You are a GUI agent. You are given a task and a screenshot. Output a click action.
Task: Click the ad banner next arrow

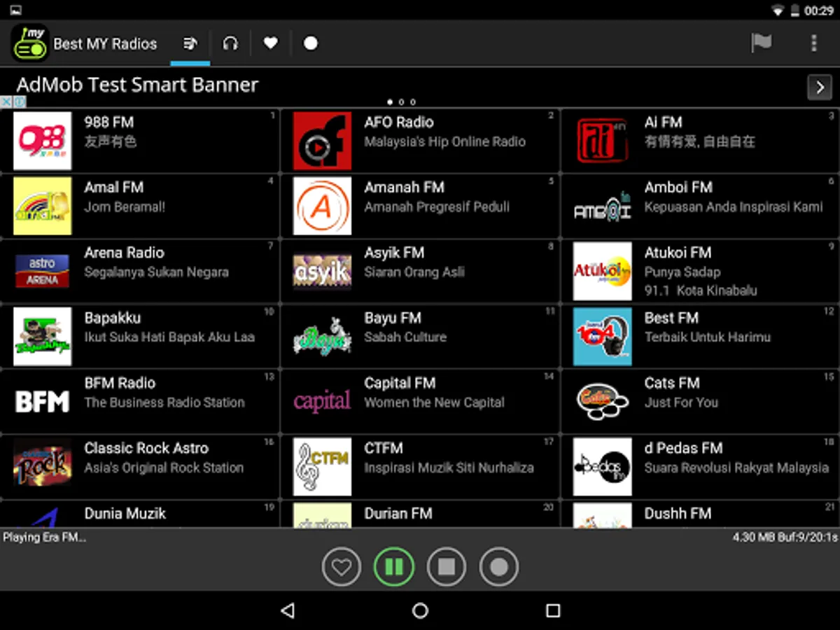click(820, 87)
